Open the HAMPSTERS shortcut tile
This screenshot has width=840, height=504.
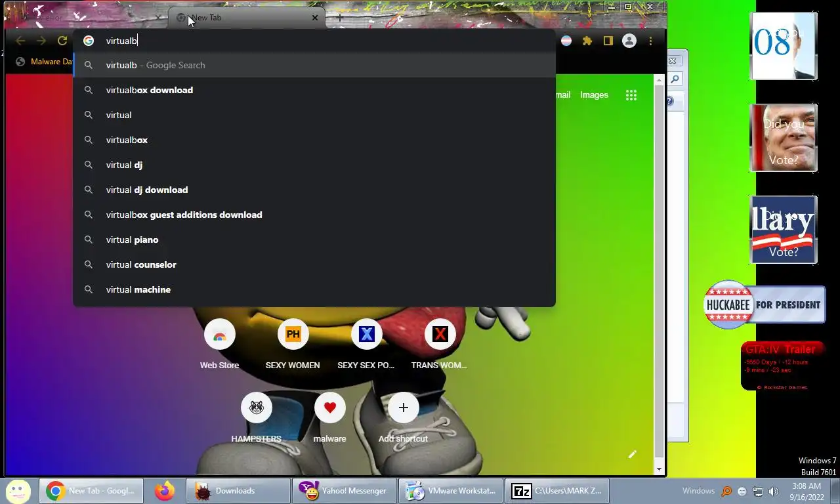point(256,418)
